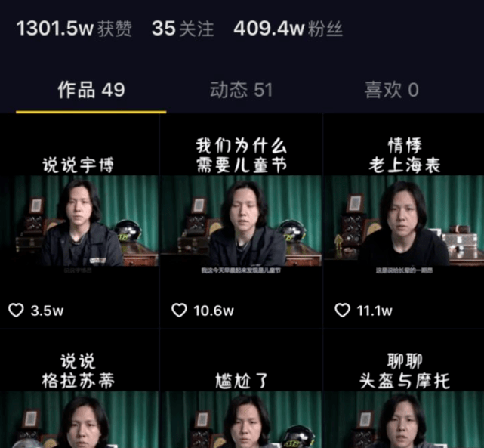The height and width of the screenshot is (448, 484).
Task: Click the 10.6w like count text
Action: [x=214, y=311]
